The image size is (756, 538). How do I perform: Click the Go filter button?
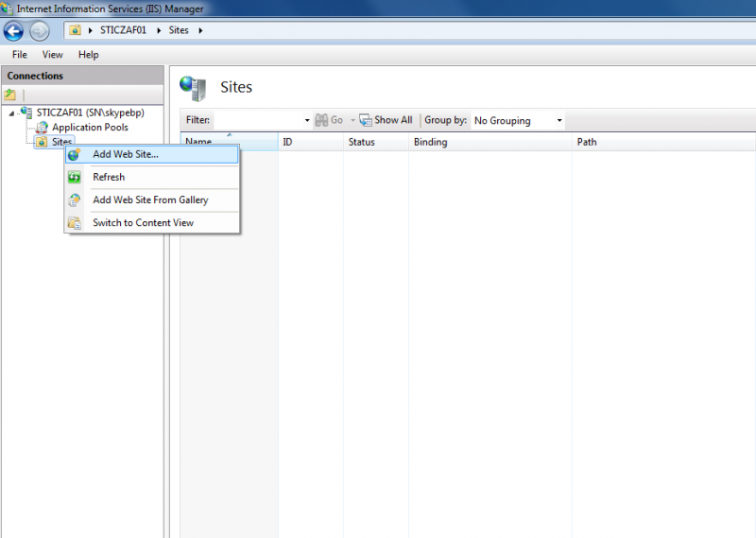pos(329,120)
